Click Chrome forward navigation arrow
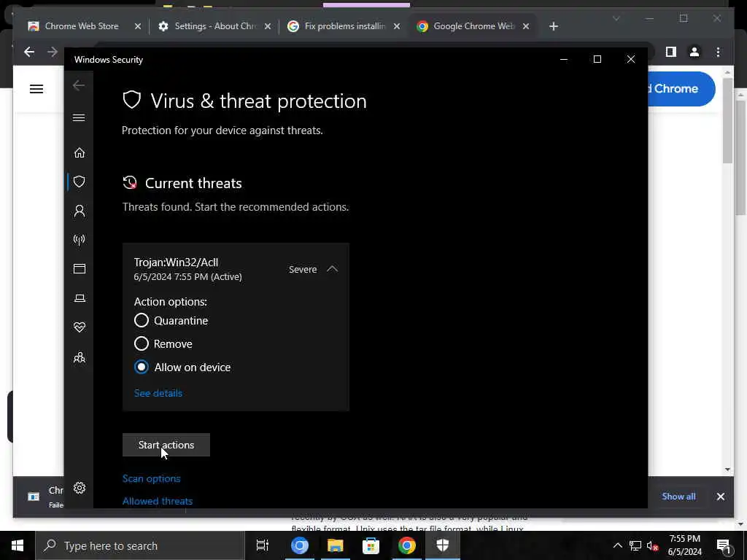The image size is (747, 560). coord(53,52)
